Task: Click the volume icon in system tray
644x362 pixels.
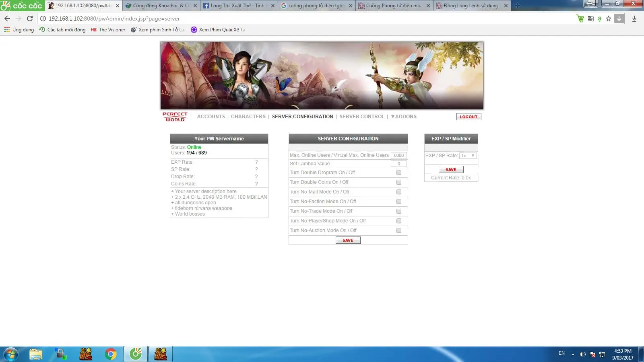Action: (x=582, y=354)
